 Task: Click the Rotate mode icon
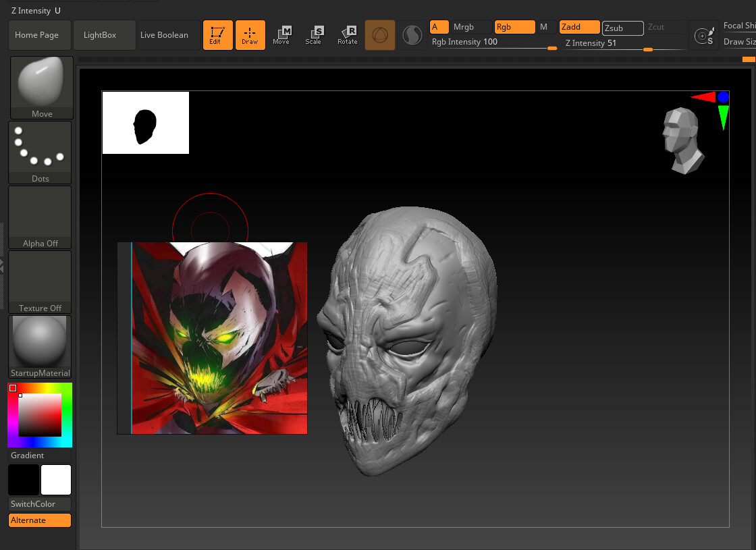click(348, 34)
